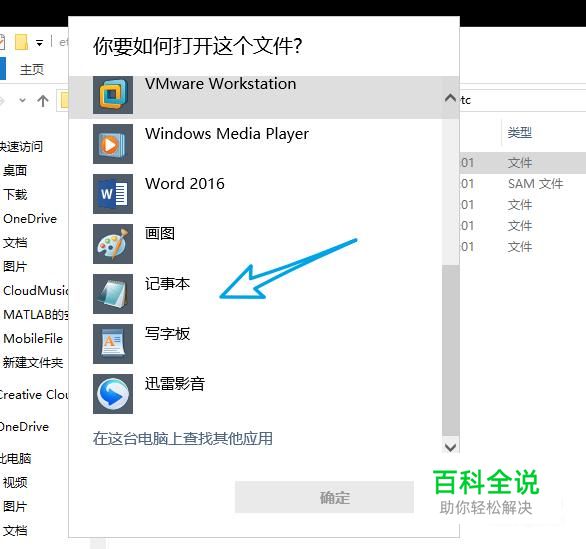Select the VMware Workstation app icon
This screenshot has width=586, height=549.
(x=113, y=95)
